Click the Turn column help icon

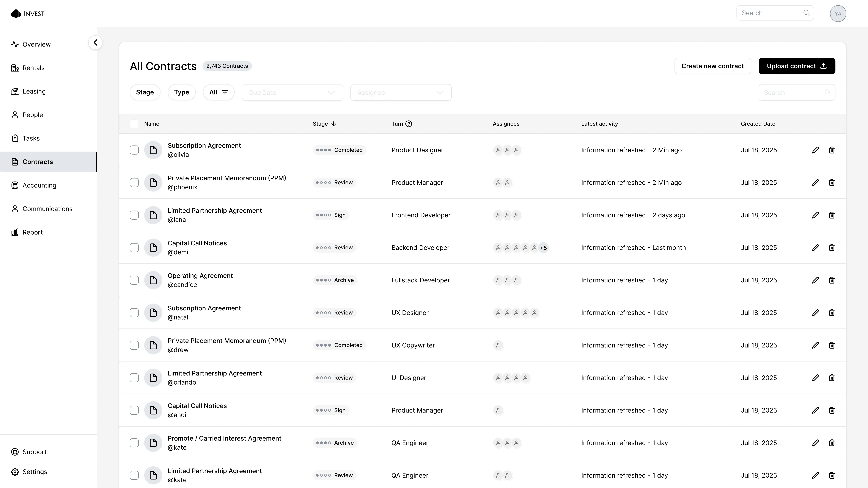[x=408, y=124]
